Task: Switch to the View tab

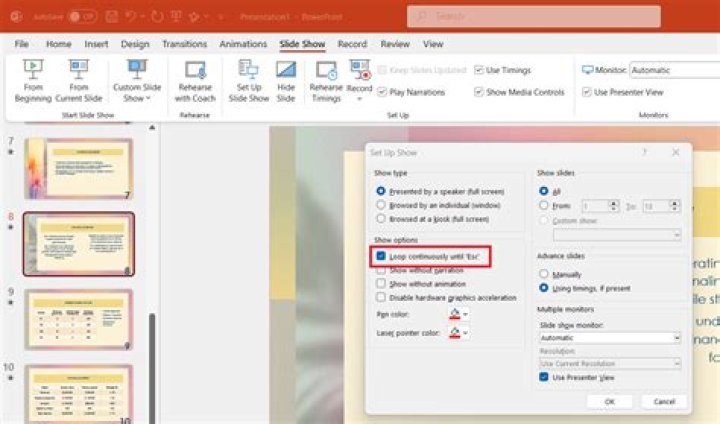Action: [x=433, y=44]
